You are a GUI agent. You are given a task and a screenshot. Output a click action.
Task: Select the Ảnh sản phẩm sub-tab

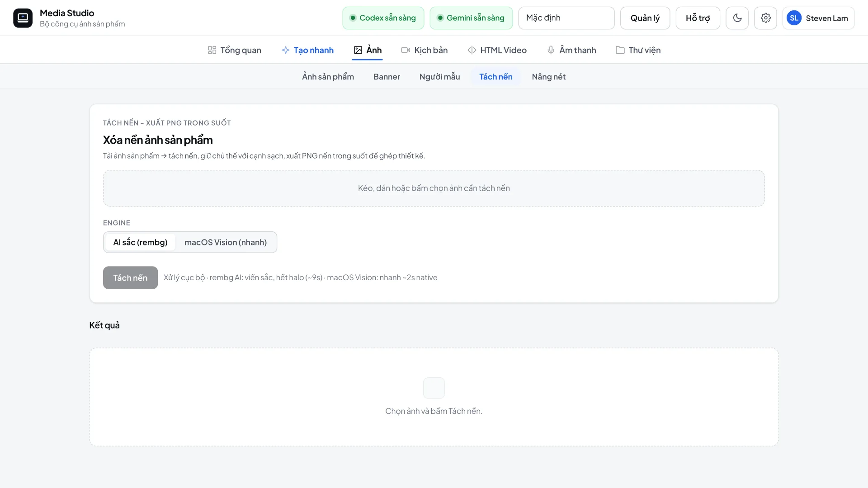point(328,77)
